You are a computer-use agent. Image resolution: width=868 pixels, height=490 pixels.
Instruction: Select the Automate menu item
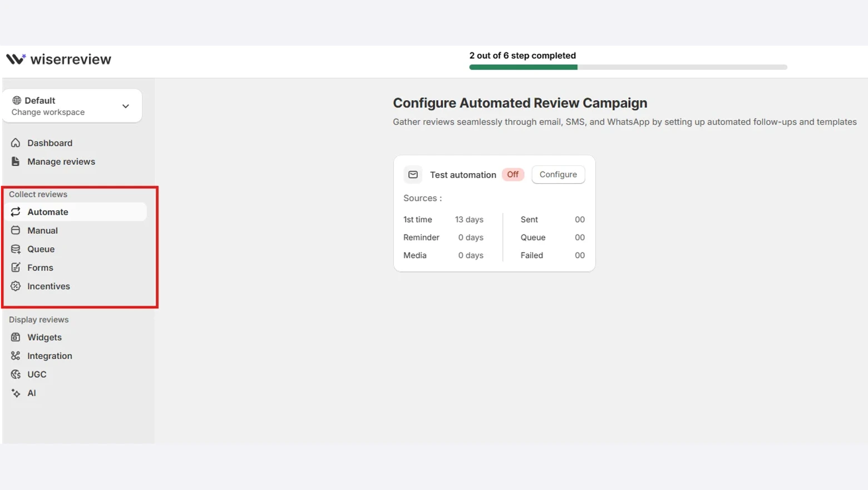coord(76,212)
